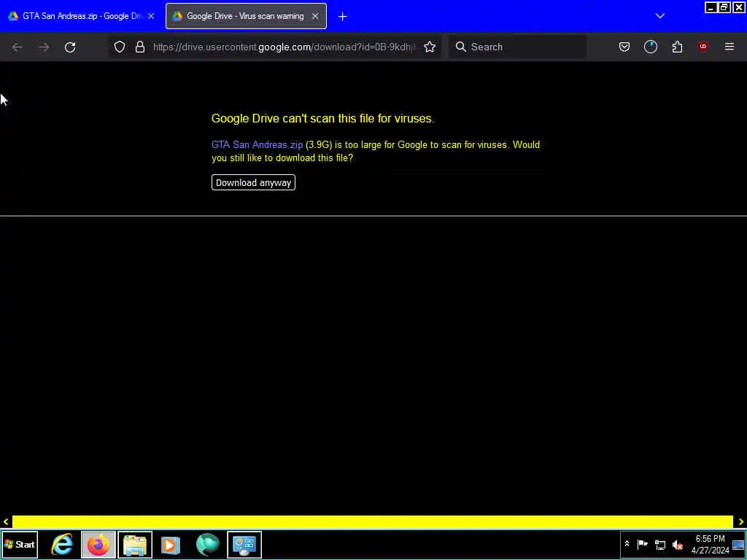This screenshot has height=560, width=747.
Task: Focus the Search box
Action: coord(517,47)
